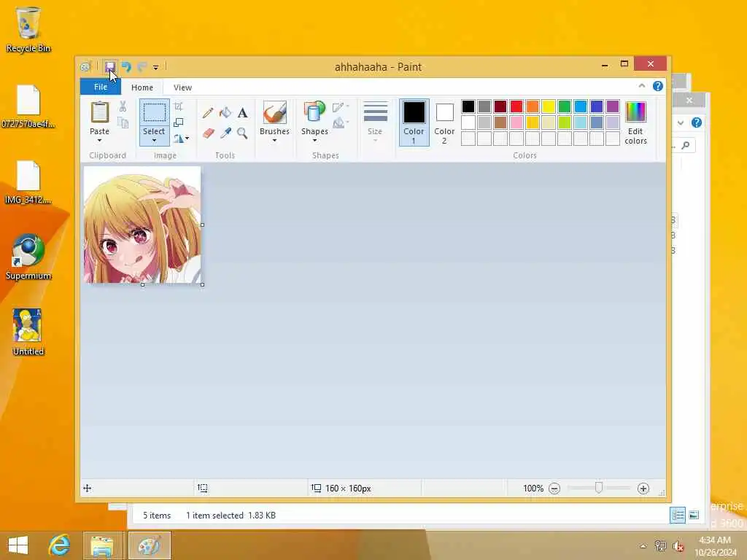Select the Color 1 foreground button
The image size is (747, 560).
click(x=414, y=122)
